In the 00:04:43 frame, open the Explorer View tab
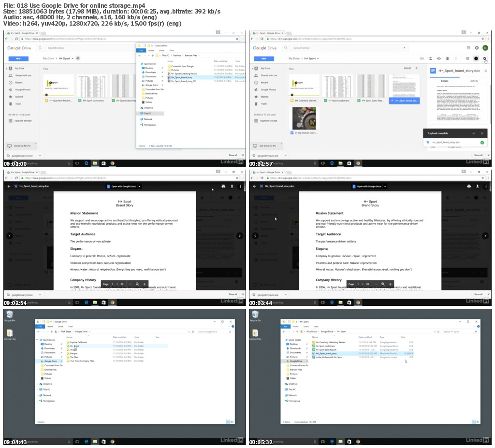495x448 pixels. coord(71,326)
